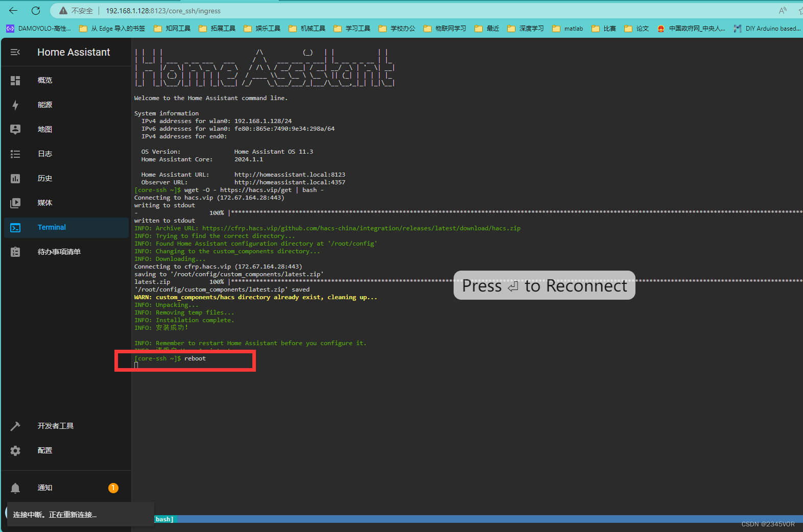Collapse the Home Assistant sidebar menu icon
Viewport: 803px width, 532px height.
click(x=15, y=52)
